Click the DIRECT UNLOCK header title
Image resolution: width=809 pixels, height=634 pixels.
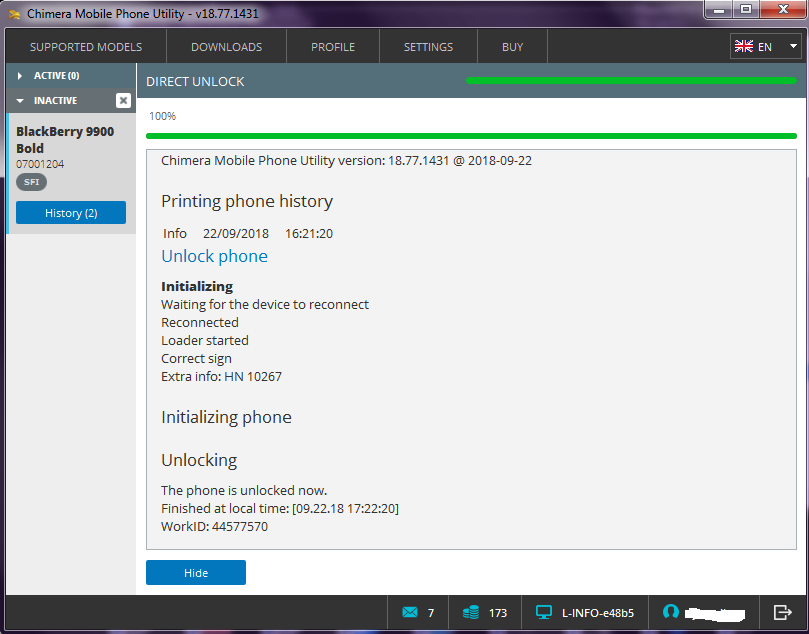[195, 82]
